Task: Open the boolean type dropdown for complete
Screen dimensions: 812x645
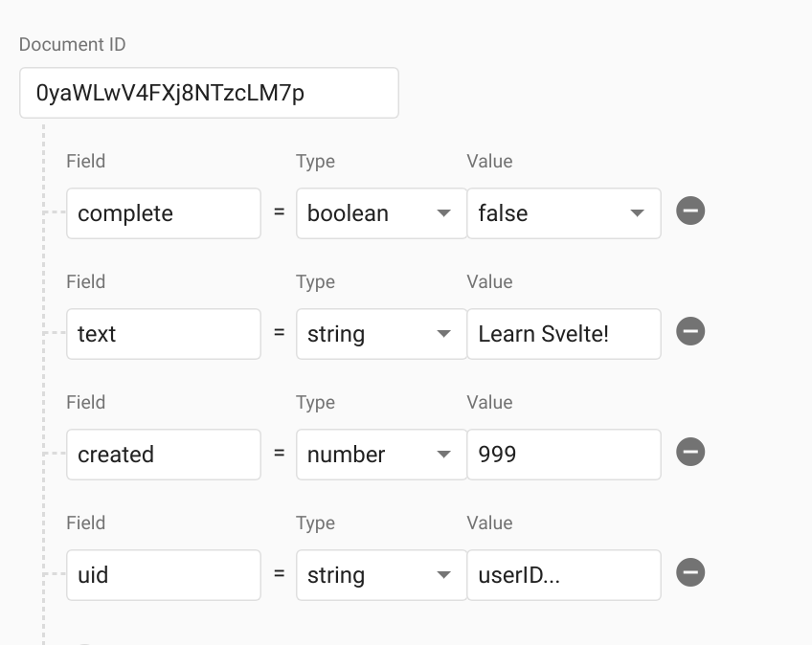Action: point(381,212)
